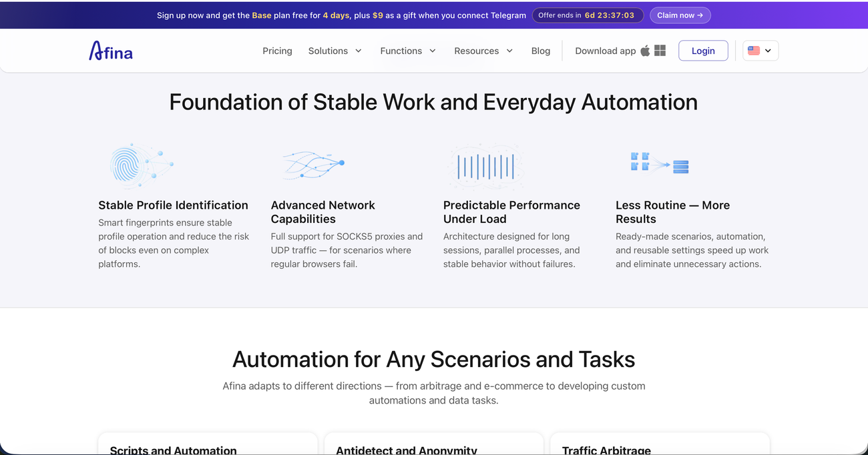Click the Login button
Screen dimensions: 868x455
click(703, 51)
